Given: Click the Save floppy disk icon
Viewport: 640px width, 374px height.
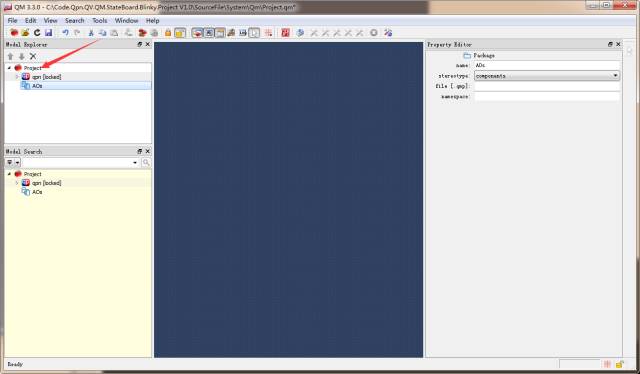Looking at the screenshot, I should point(49,33).
